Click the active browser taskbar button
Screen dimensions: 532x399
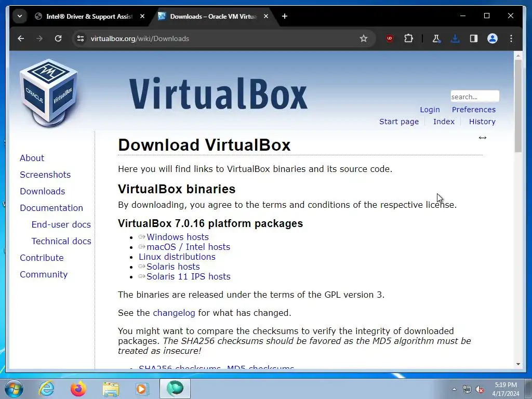pyautogui.click(x=175, y=389)
